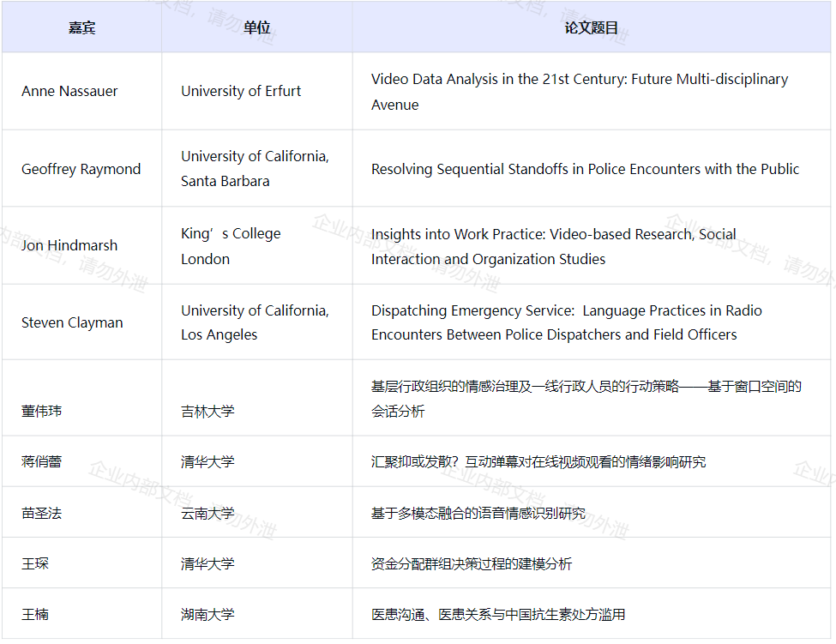Screen dimensions: 836x644
Task: Select the Video Data Analysis paper title
Action: coord(579,92)
